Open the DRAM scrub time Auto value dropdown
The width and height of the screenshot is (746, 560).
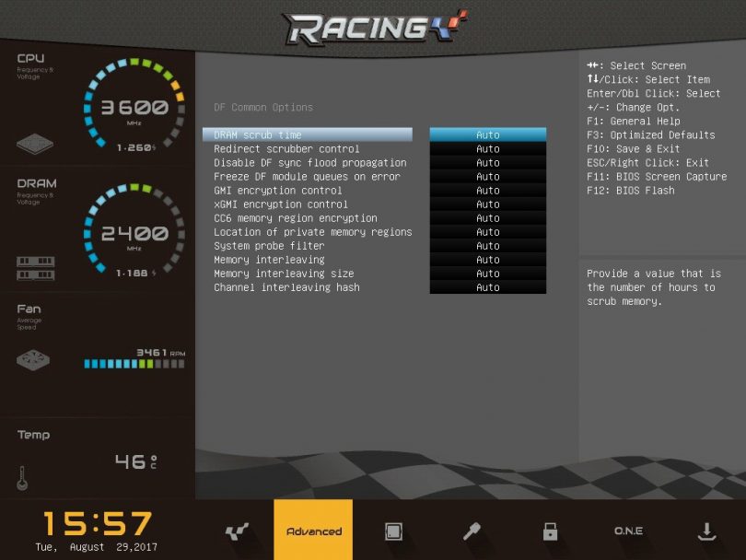[x=487, y=135]
